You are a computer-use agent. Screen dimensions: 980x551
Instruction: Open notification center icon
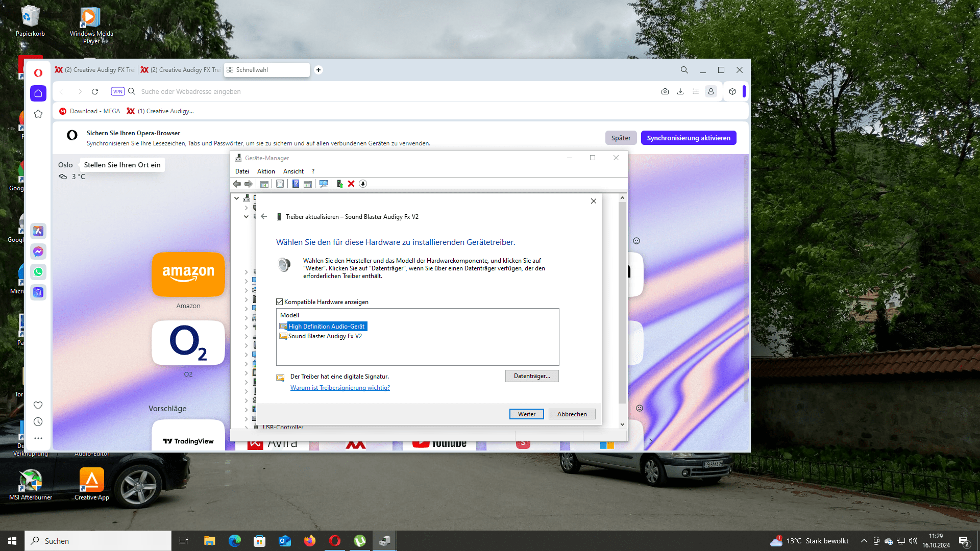pos(964,541)
